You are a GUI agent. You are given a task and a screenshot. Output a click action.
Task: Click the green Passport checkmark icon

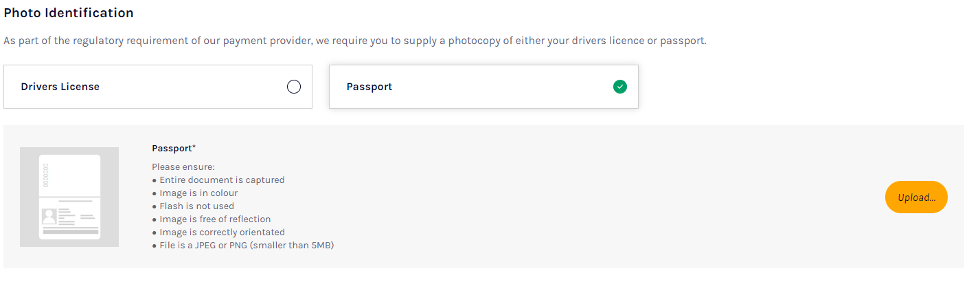tap(620, 87)
